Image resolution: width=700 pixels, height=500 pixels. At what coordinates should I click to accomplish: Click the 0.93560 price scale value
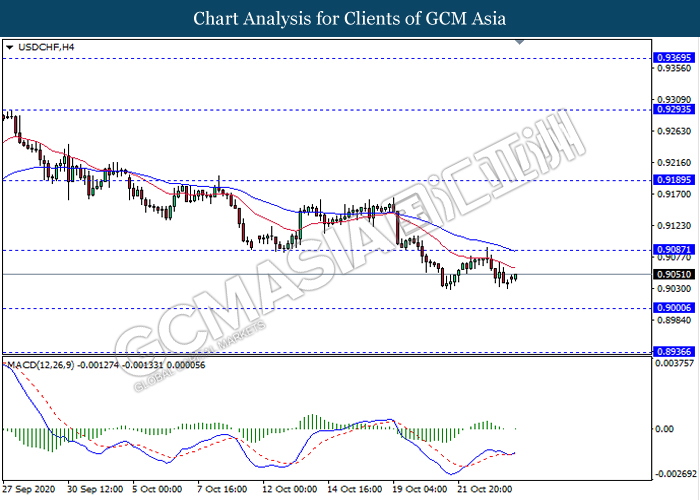coord(674,68)
